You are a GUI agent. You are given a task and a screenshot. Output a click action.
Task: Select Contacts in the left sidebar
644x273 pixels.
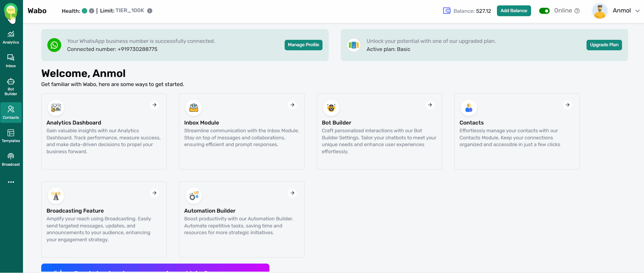[x=11, y=112]
